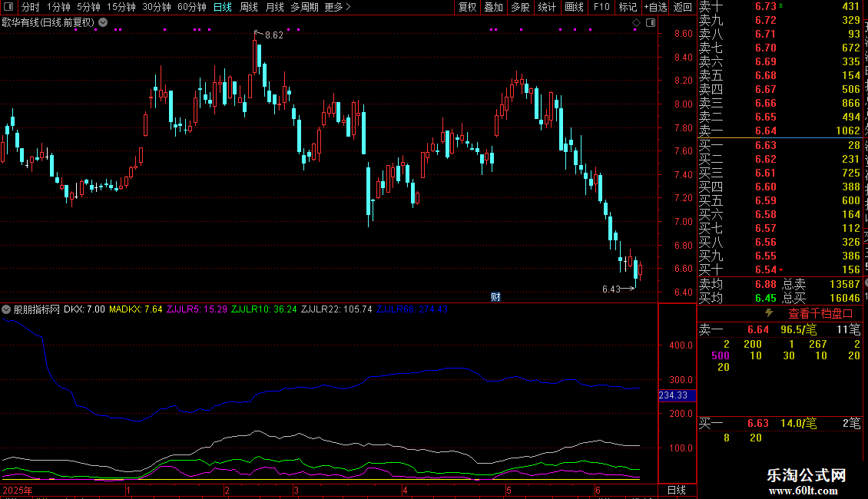Click the ZJJLR66: 274.43 indicator label
Screen dimensions: 868x499
(412, 309)
